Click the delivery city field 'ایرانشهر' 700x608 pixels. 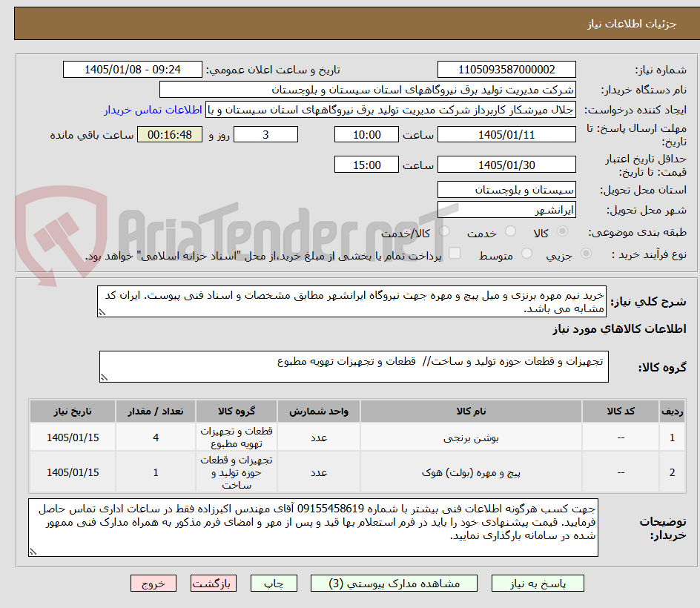[506, 210]
